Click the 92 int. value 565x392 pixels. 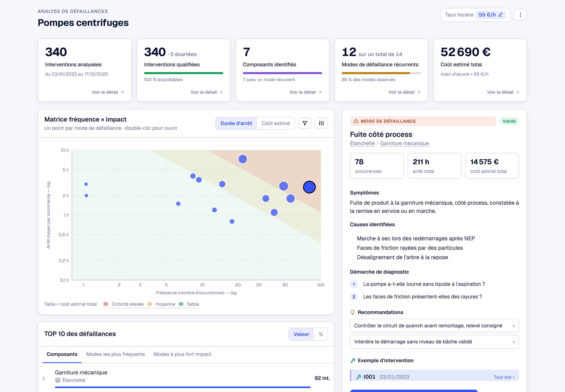coord(322,378)
